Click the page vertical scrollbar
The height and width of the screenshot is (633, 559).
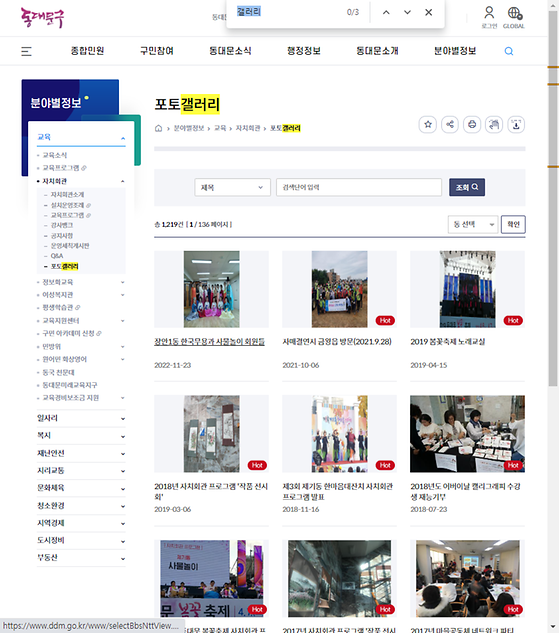point(553,198)
